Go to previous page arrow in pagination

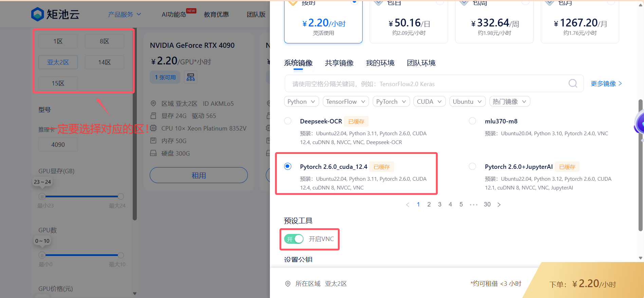click(408, 204)
